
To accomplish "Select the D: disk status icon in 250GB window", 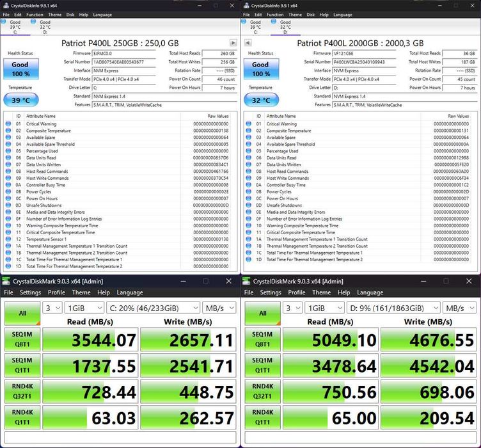I will [x=33, y=22].
